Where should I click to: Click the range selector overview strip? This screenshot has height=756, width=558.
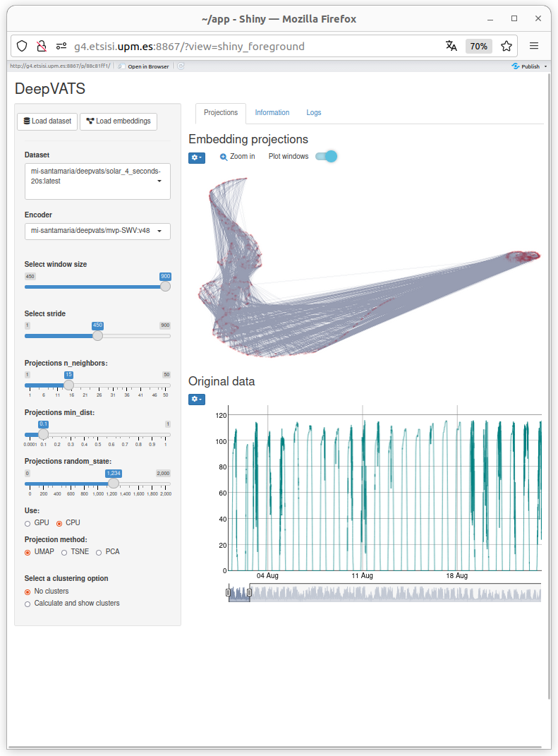pos(384,592)
